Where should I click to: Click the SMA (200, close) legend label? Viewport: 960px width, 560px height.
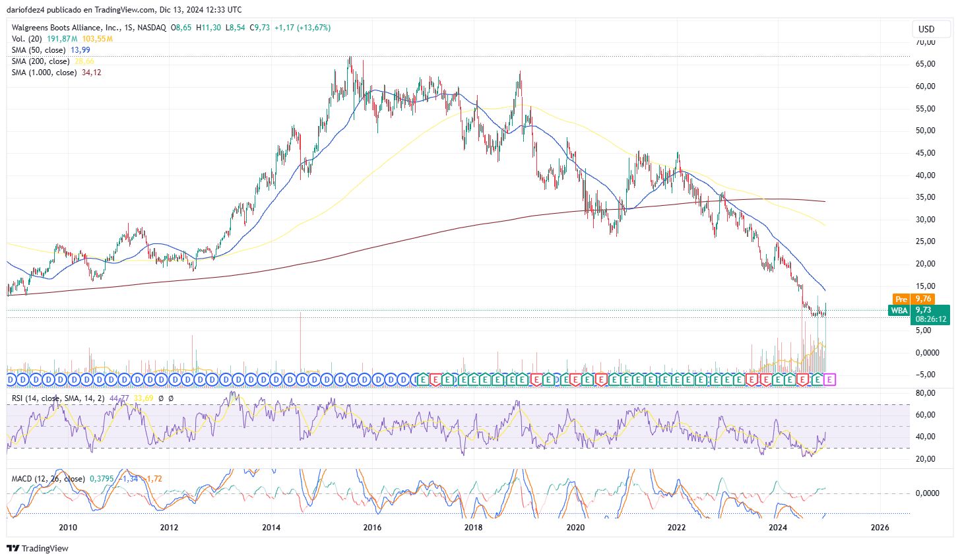[40, 61]
